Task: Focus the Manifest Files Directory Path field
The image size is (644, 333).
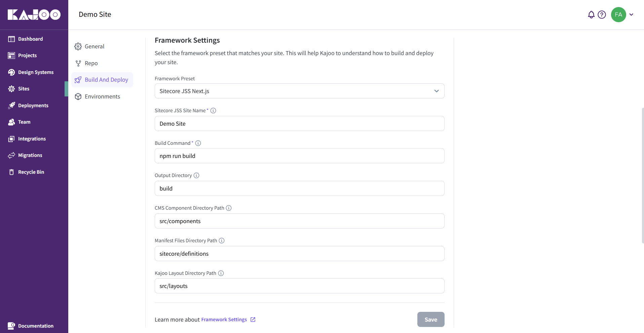Action: 299,254
